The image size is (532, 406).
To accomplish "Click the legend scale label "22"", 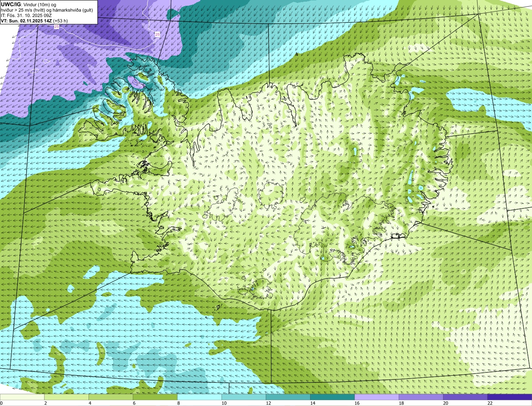I will (x=490, y=403).
